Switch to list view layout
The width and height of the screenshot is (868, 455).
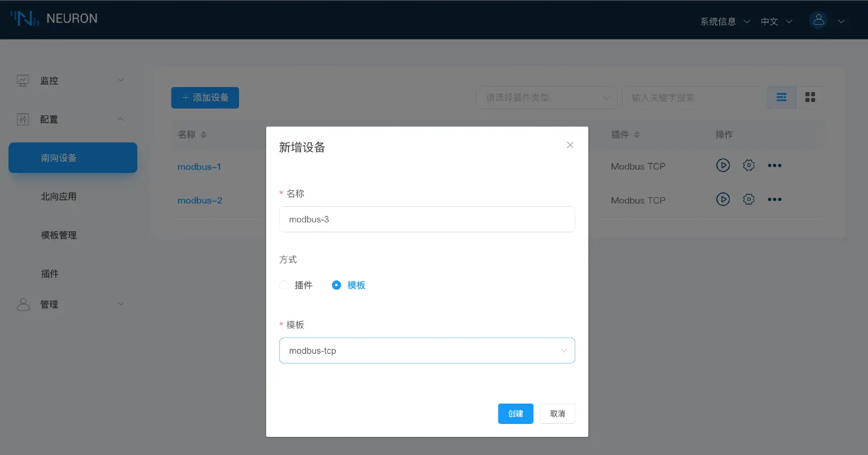(x=781, y=97)
